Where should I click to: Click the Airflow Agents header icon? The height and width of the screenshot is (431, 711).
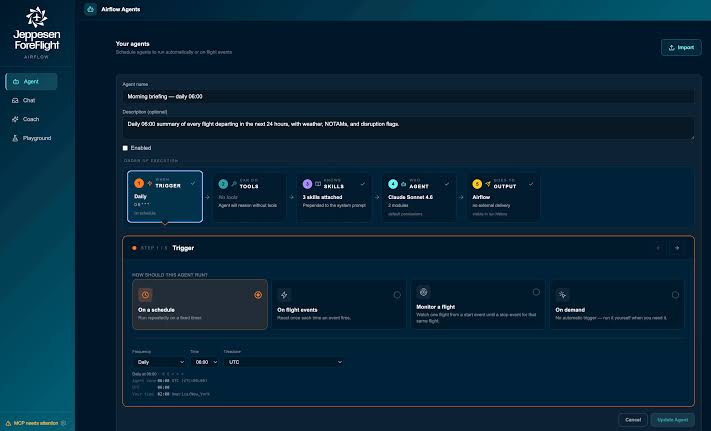pyautogui.click(x=90, y=9)
